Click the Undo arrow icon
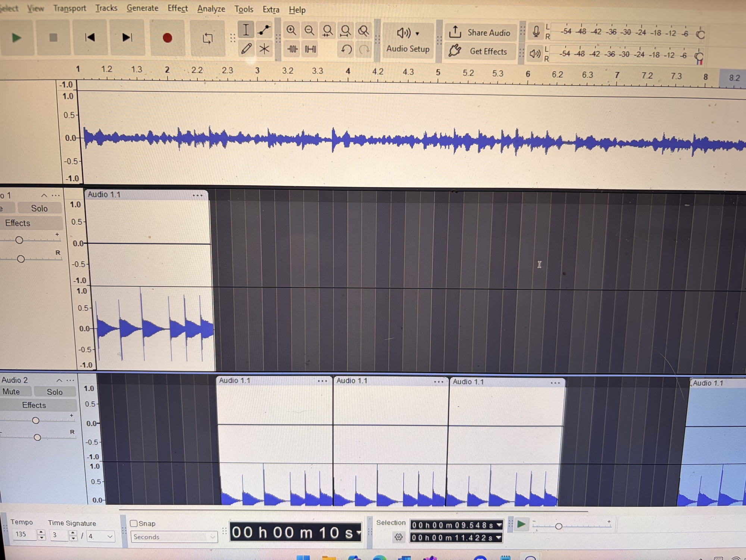 346,49
